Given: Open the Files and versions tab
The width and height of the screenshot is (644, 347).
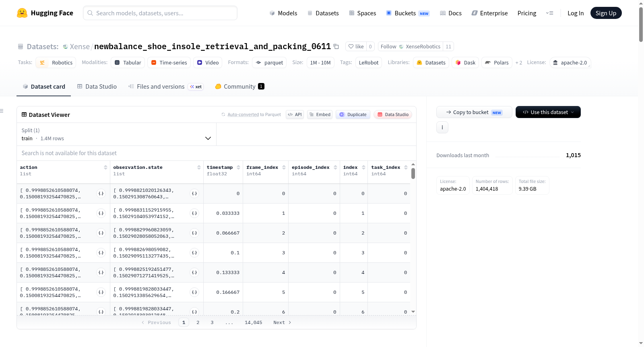Looking at the screenshot, I should [166, 87].
